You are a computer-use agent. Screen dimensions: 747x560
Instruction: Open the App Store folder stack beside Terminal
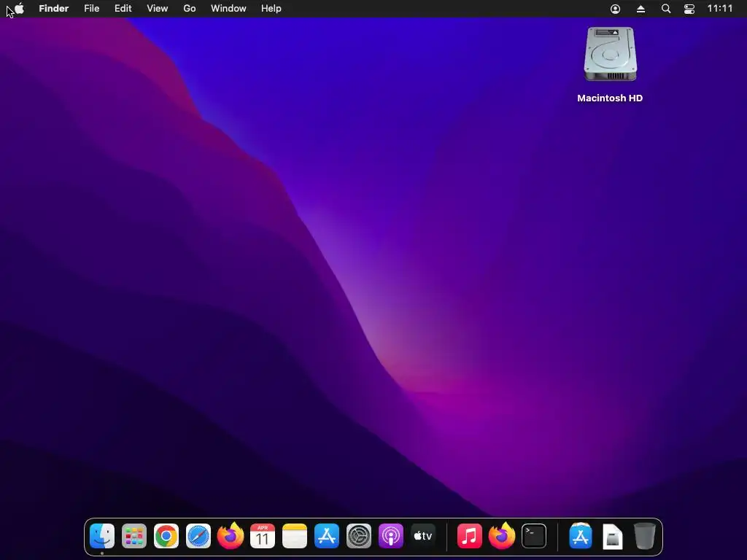pyautogui.click(x=581, y=536)
